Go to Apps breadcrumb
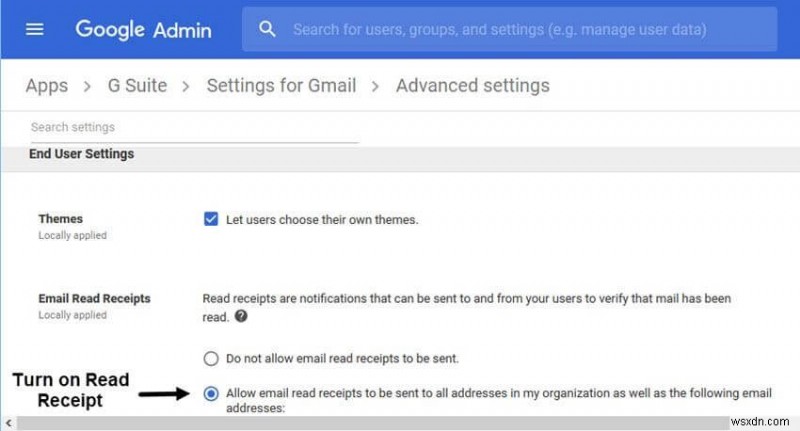Image resolution: width=800 pixels, height=431 pixels. (x=47, y=86)
